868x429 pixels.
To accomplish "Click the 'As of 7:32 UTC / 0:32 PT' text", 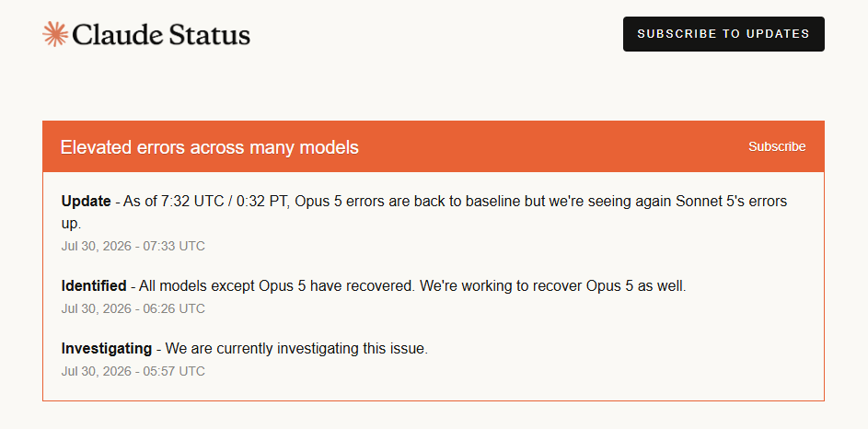I will [x=206, y=202].
